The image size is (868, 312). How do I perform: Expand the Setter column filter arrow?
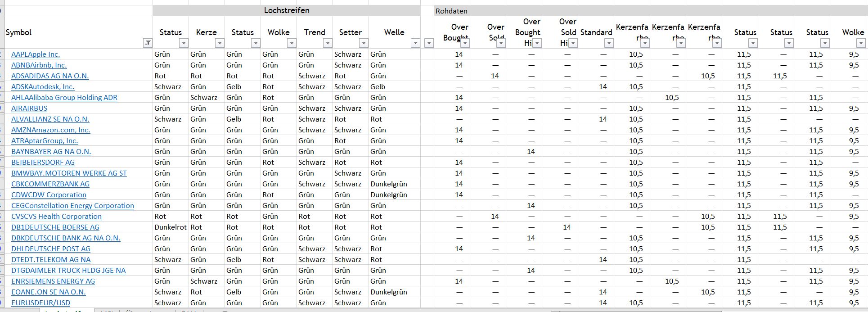364,43
